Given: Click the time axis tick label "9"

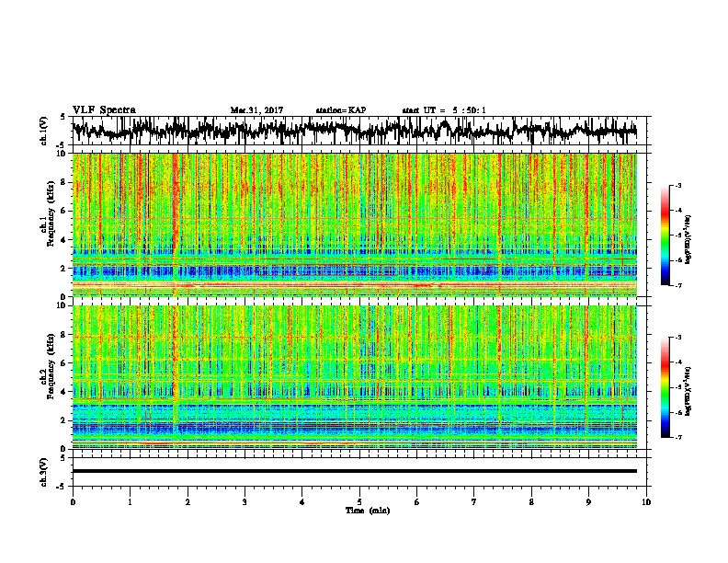Looking at the screenshot, I should 588,502.
